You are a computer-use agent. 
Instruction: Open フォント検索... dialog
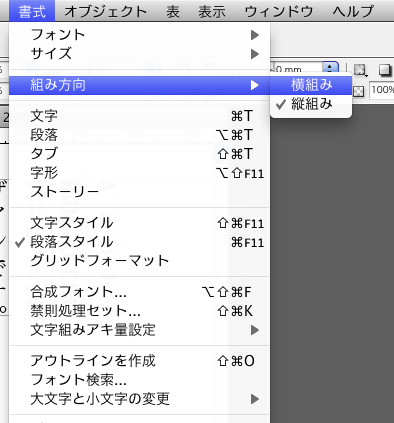pos(139,380)
